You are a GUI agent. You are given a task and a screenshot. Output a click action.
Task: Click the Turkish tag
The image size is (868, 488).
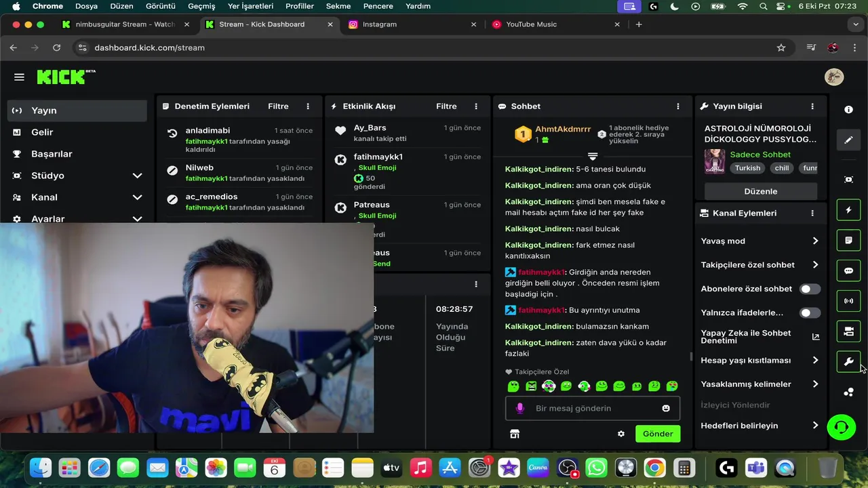tap(747, 168)
